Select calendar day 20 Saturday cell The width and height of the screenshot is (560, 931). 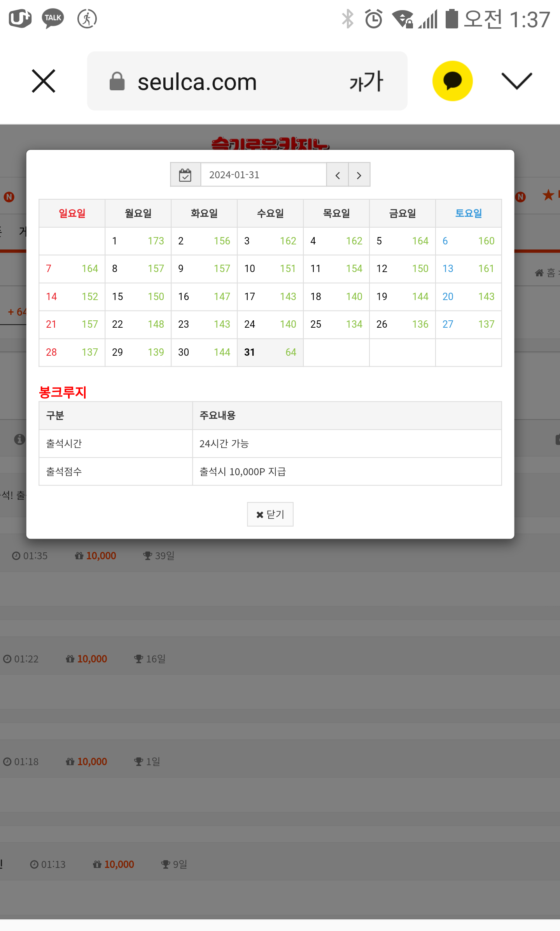point(469,297)
